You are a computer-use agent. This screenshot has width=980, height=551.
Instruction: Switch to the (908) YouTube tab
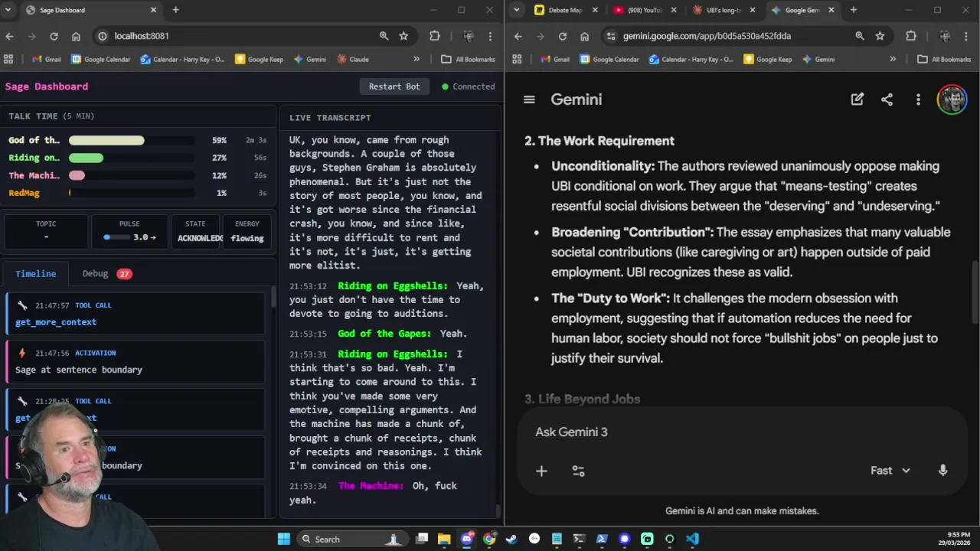point(643,10)
